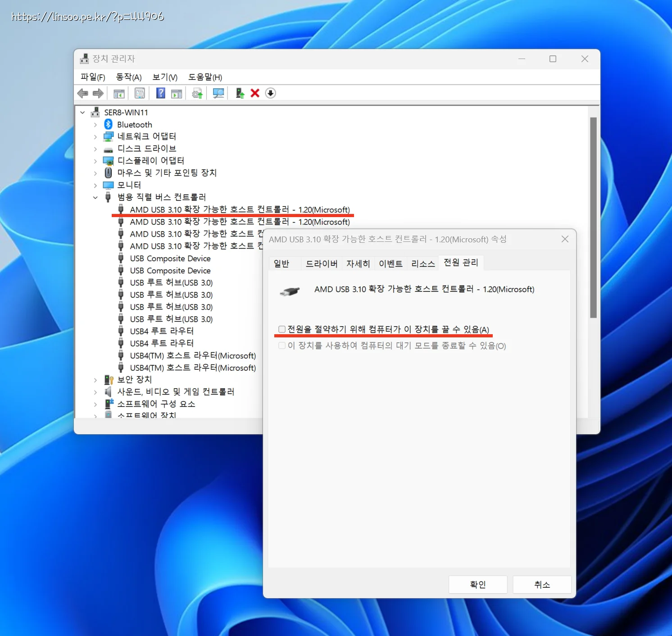Toggle the show/hide action pane toolbar icon
Viewport: 672px width, 636px height.
click(177, 93)
